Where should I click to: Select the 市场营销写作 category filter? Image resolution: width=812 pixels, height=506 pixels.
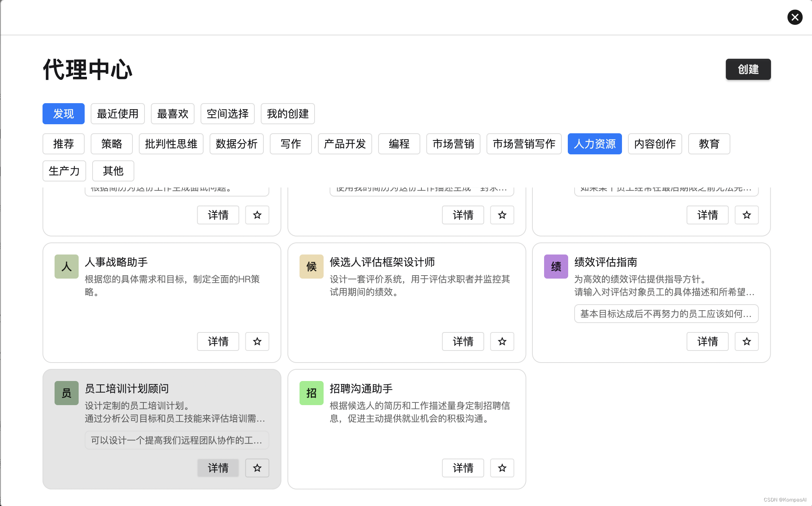pyautogui.click(x=524, y=144)
